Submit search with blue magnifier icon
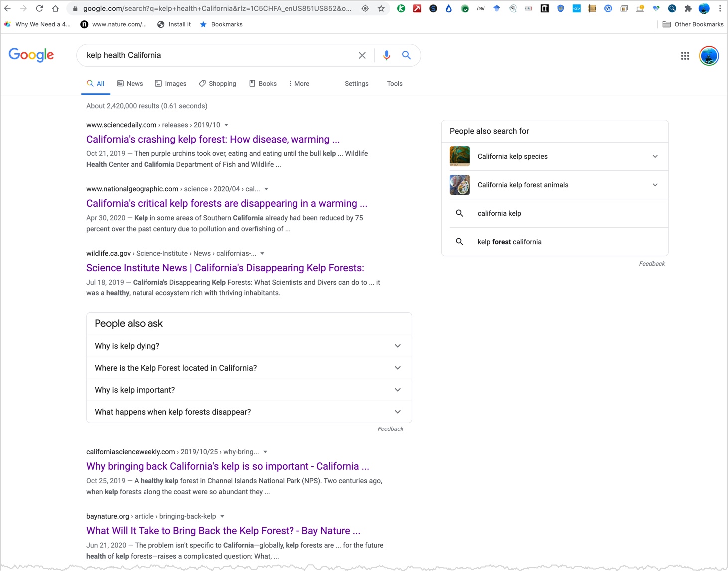This screenshot has width=728, height=571. pyautogui.click(x=407, y=55)
